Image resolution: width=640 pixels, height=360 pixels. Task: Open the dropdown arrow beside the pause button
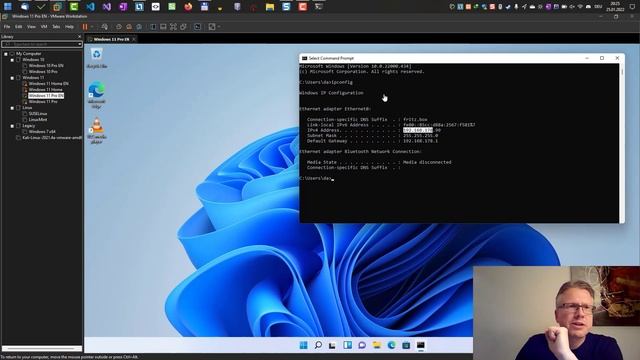(92, 27)
